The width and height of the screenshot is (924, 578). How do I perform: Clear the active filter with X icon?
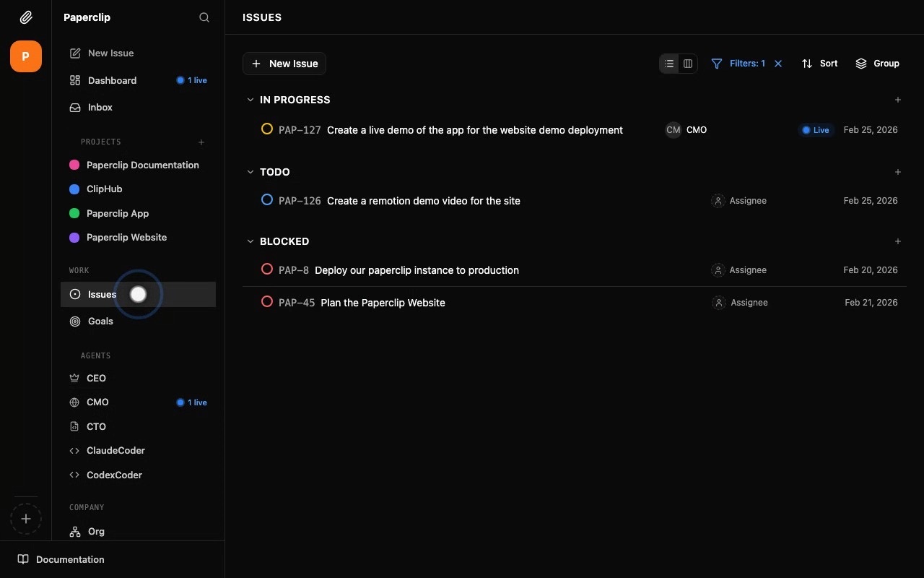[778, 64]
